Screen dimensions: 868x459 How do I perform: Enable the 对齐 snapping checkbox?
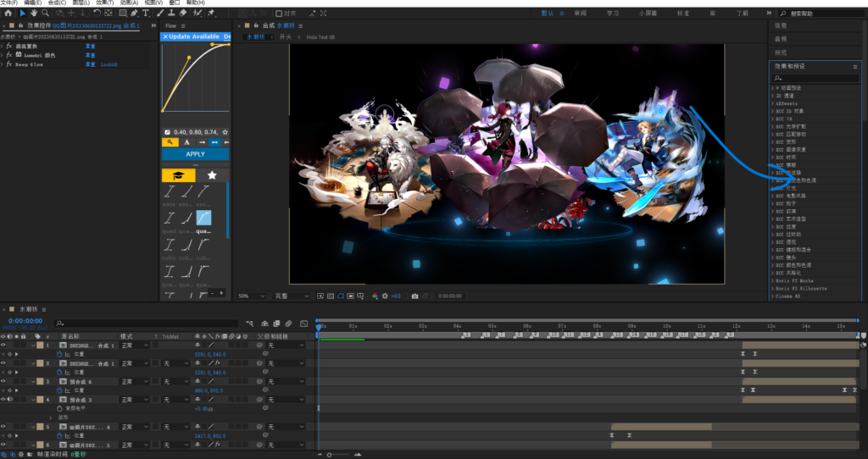278,14
